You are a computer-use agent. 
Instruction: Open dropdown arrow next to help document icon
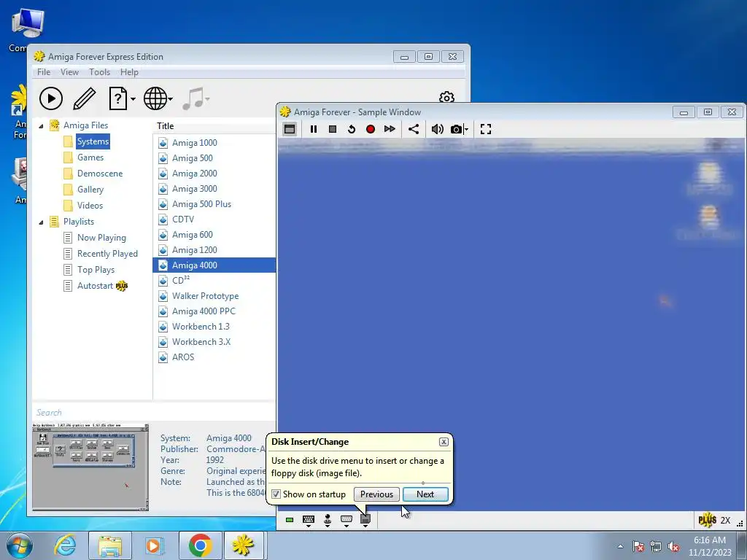(133, 99)
